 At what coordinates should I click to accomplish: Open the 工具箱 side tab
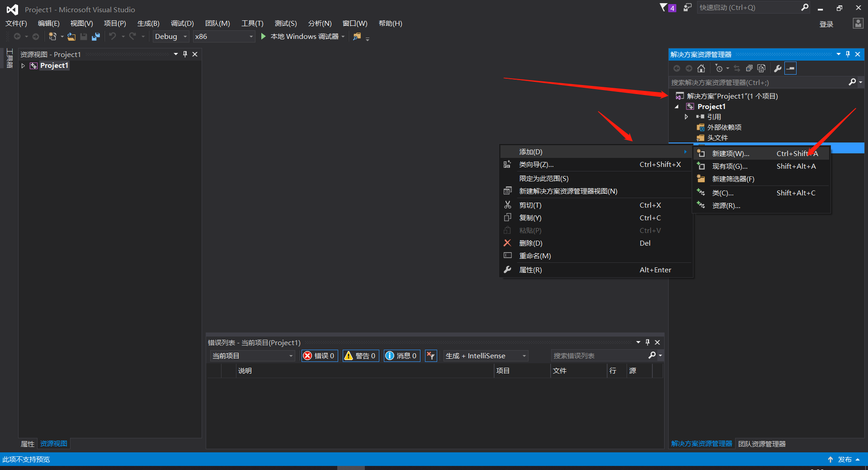[9, 58]
